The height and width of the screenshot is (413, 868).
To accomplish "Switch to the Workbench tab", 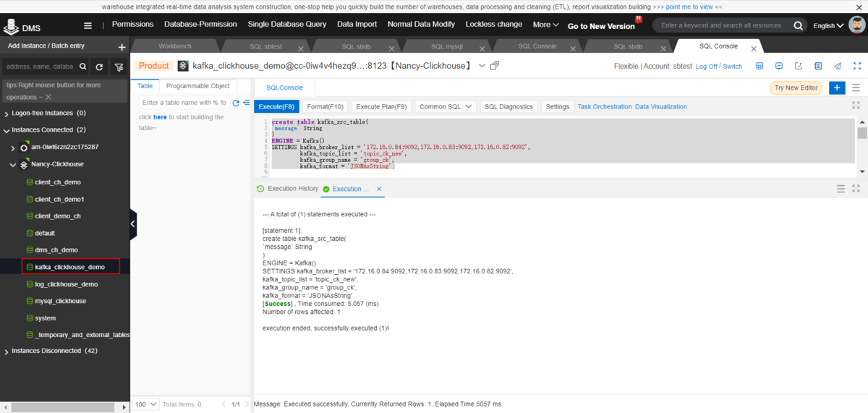I will point(175,46).
